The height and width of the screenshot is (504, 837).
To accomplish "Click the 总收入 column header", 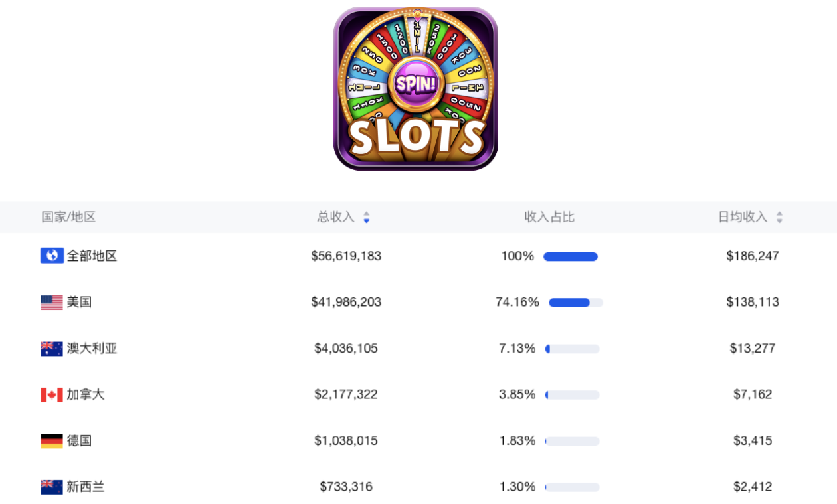I will [335, 217].
